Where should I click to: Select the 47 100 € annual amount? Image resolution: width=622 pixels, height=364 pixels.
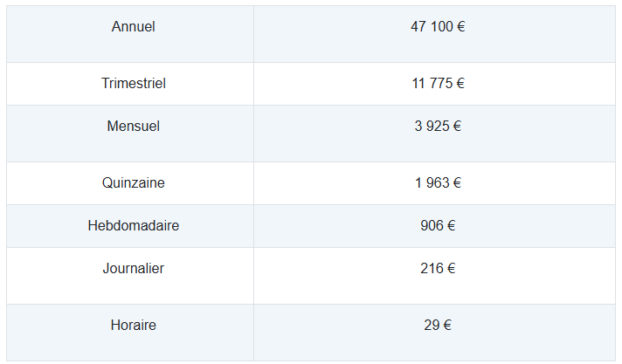click(x=438, y=26)
